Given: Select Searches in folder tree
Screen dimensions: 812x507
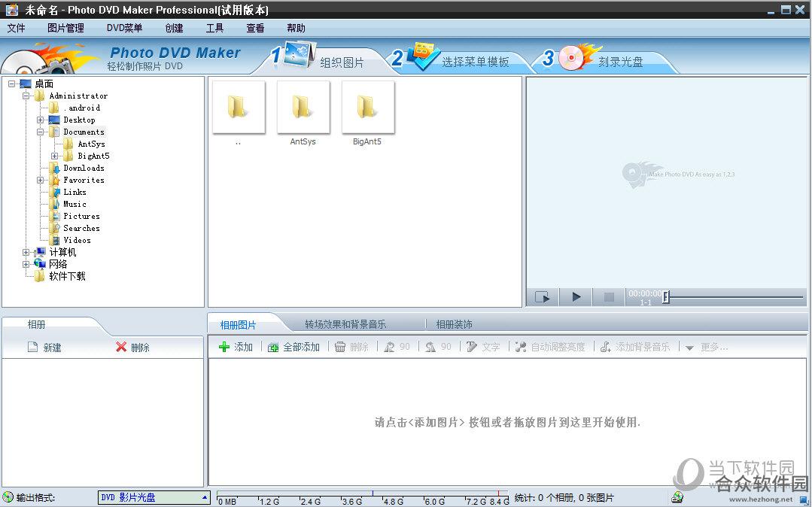Looking at the screenshot, I should pos(81,228).
